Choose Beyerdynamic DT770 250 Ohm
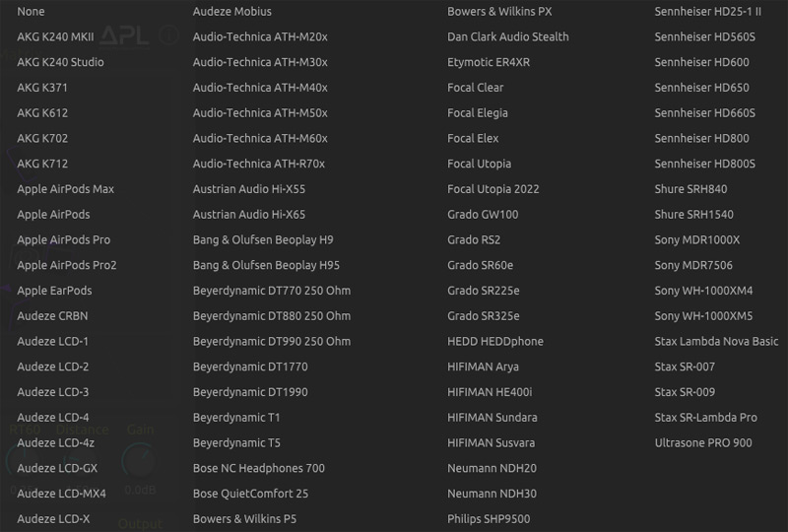 pos(272,291)
